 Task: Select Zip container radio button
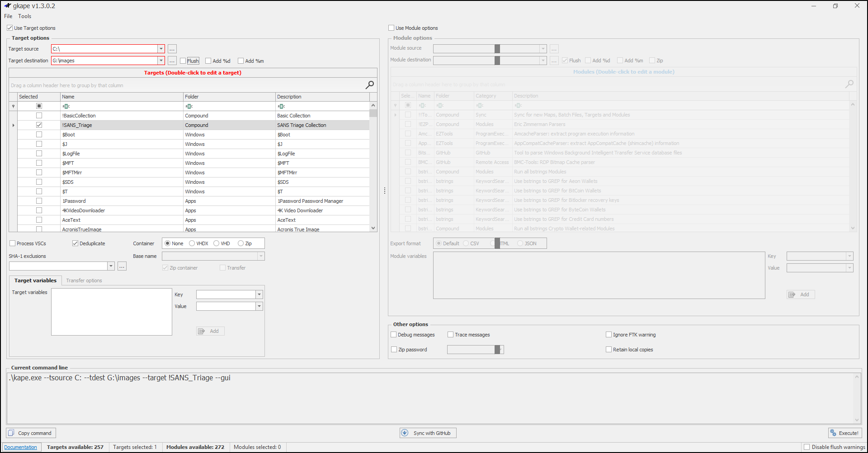pyautogui.click(x=241, y=243)
